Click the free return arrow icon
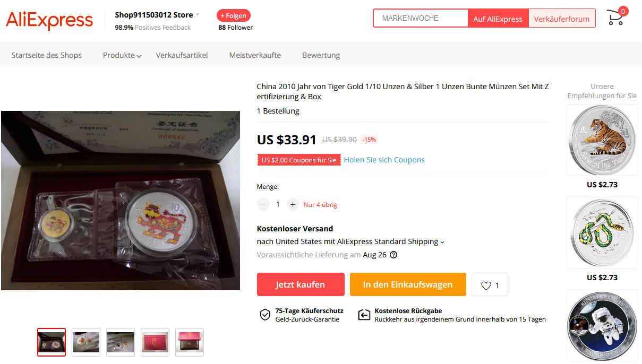The height and width of the screenshot is (364, 642). [x=364, y=315]
